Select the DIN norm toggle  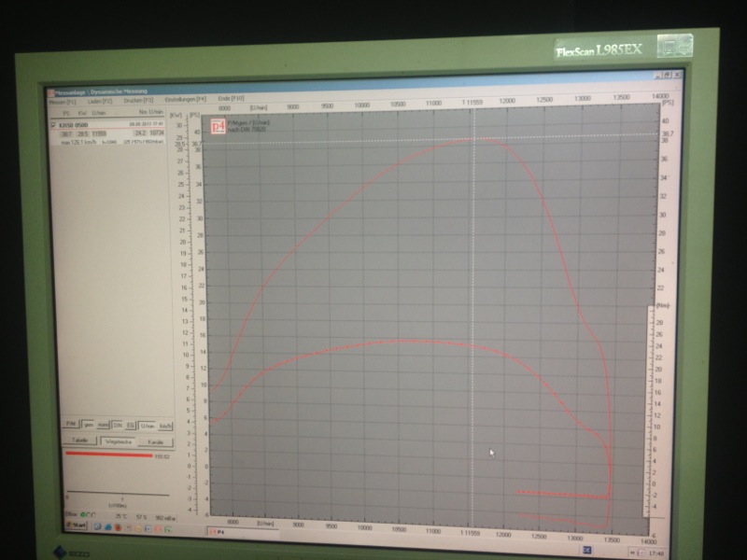118,426
